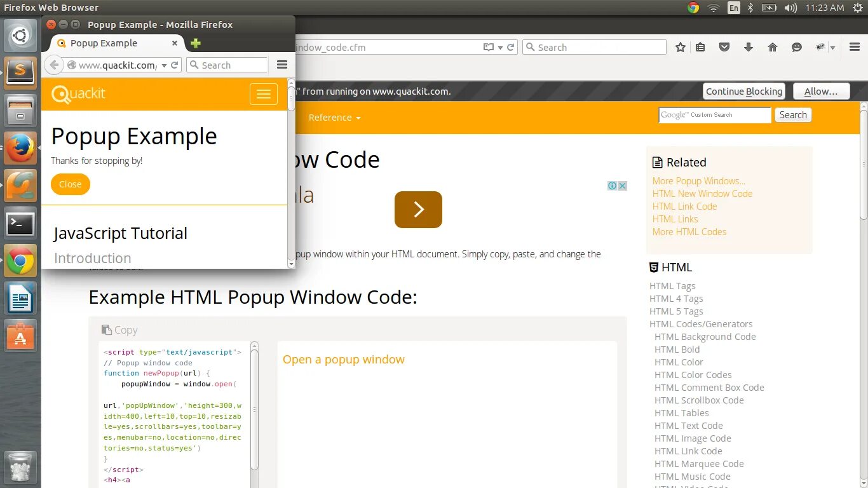Open Firebug dropdown arrow

(832, 48)
